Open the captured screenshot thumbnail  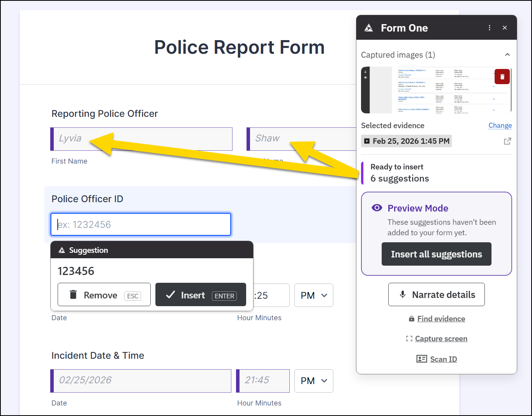point(436,90)
